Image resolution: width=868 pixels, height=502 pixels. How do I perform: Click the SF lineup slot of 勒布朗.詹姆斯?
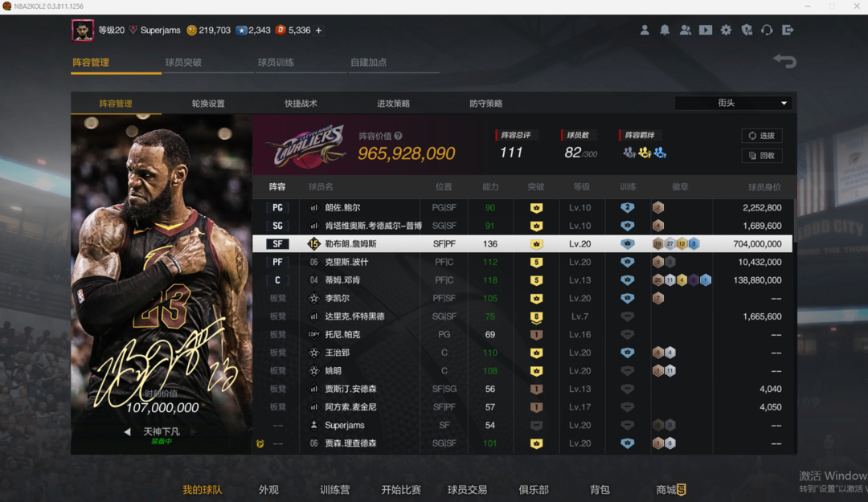click(x=277, y=243)
